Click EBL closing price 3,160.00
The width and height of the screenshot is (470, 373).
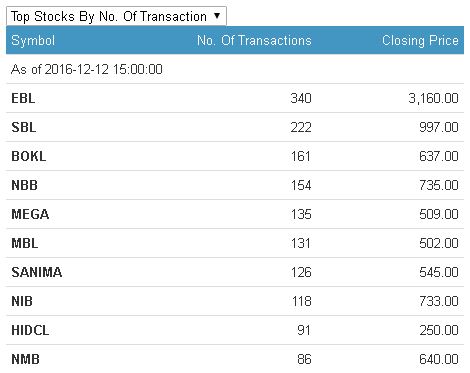(433, 98)
